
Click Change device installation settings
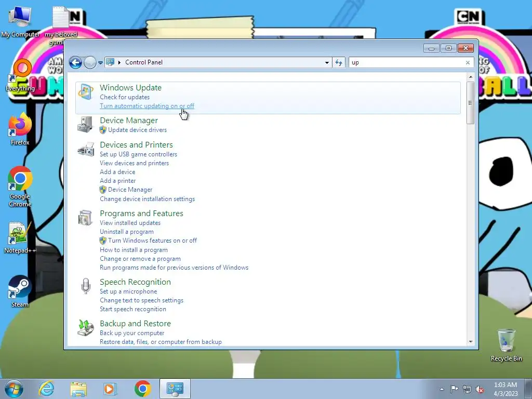click(x=147, y=199)
